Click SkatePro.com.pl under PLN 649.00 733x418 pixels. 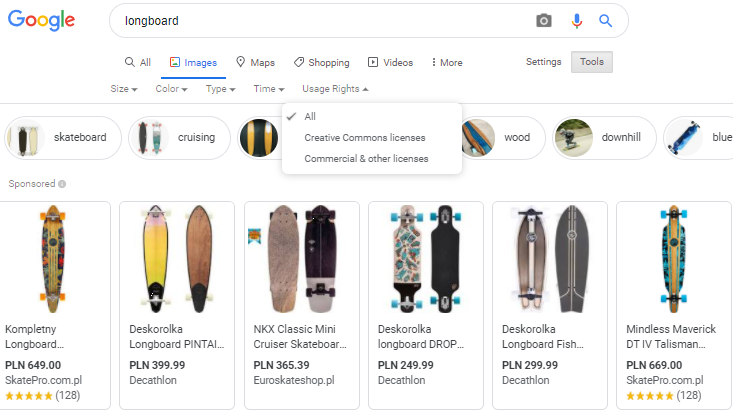[43, 381]
